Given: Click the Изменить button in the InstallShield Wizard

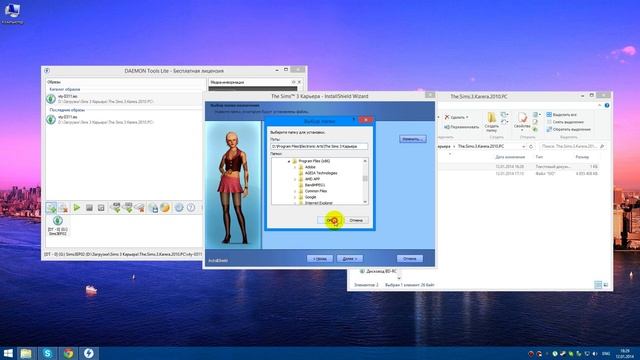Looking at the screenshot, I should click(x=413, y=139).
